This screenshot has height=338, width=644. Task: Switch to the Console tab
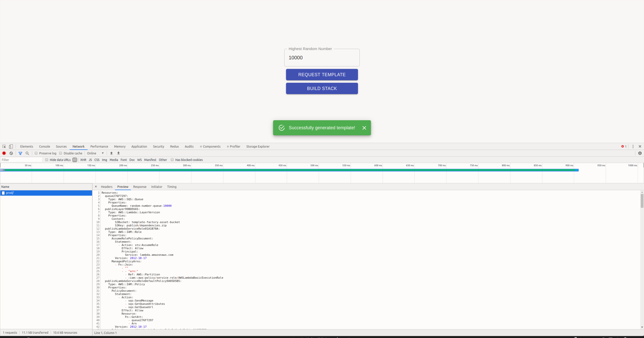coord(44,147)
